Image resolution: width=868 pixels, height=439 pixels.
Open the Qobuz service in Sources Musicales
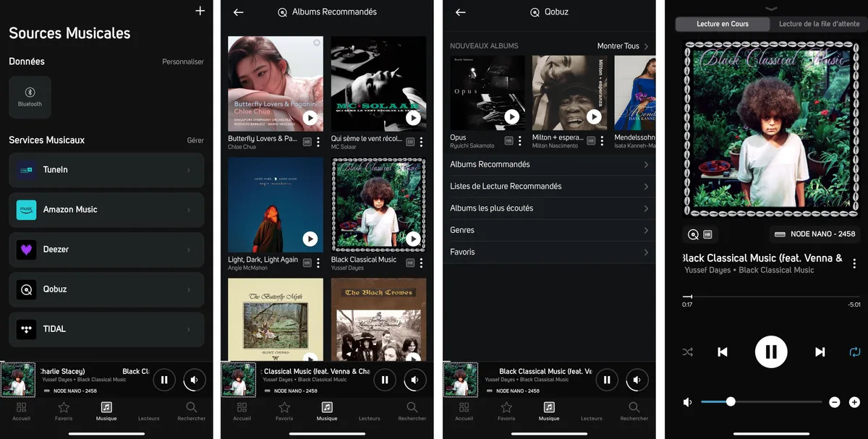(x=106, y=289)
